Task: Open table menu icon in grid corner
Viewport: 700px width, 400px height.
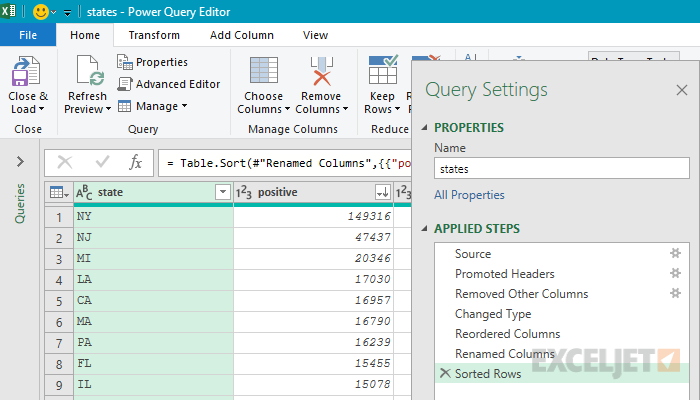Action: [59, 192]
